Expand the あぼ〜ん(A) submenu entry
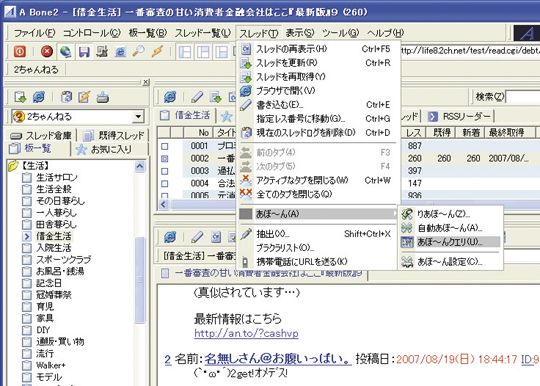 (319, 214)
